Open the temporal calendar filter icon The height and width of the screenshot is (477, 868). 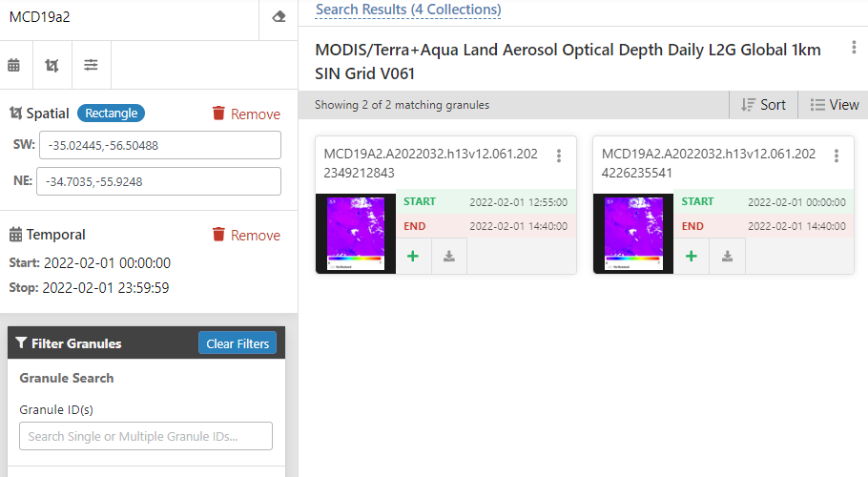(x=14, y=65)
